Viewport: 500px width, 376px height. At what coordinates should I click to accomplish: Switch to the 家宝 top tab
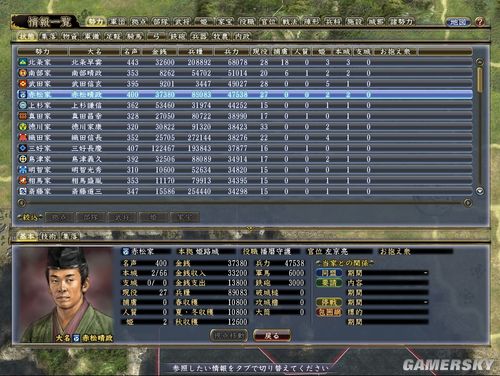point(225,22)
